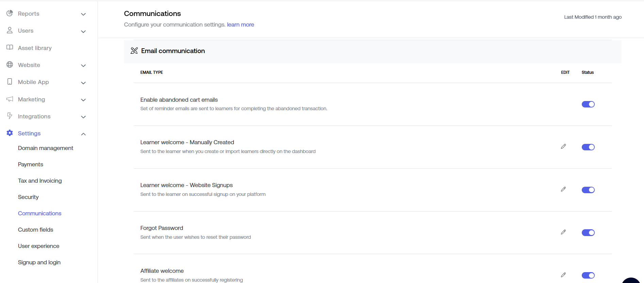This screenshot has width=644, height=283.
Task: Edit the Forgot Password email template
Action: click(x=563, y=232)
